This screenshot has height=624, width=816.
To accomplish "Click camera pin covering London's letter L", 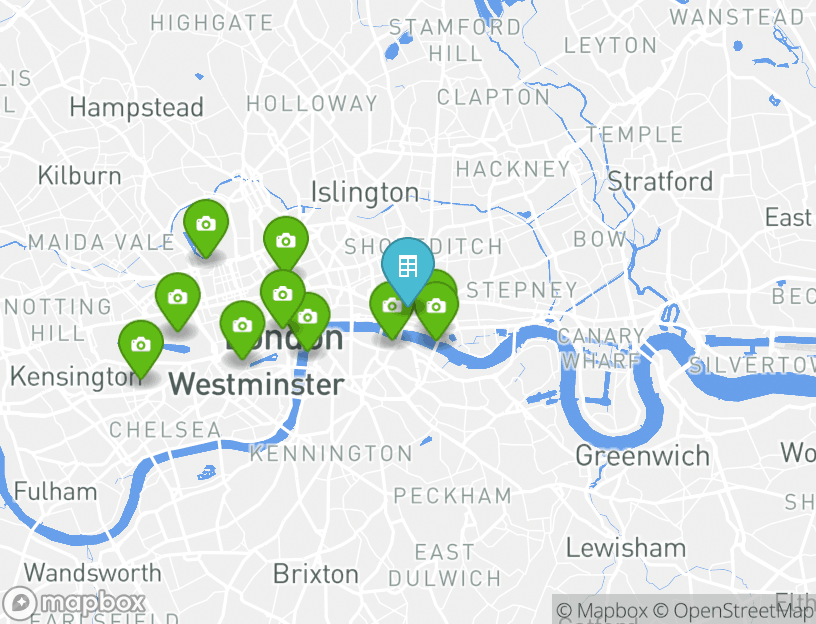I will tap(242, 325).
